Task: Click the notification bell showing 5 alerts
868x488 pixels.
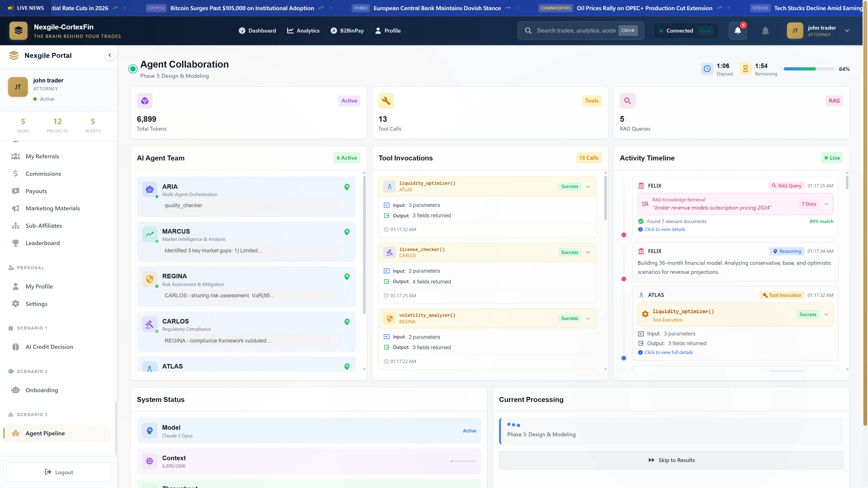Action: tap(738, 31)
